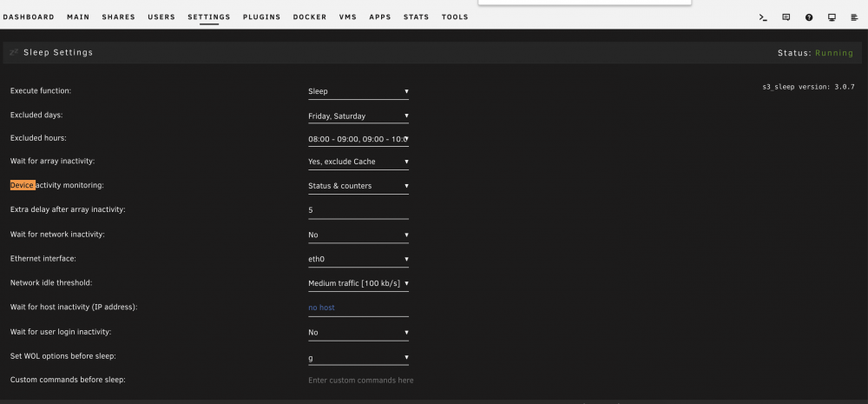This screenshot has width=868, height=404.
Task: Click the Execute function label
Action: pos(41,90)
